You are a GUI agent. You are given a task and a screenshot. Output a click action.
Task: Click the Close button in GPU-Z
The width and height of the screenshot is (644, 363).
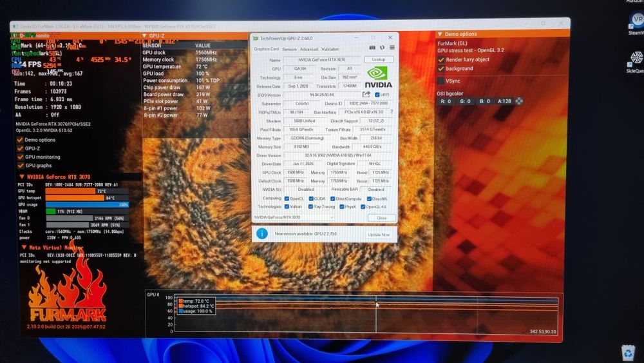(381, 217)
